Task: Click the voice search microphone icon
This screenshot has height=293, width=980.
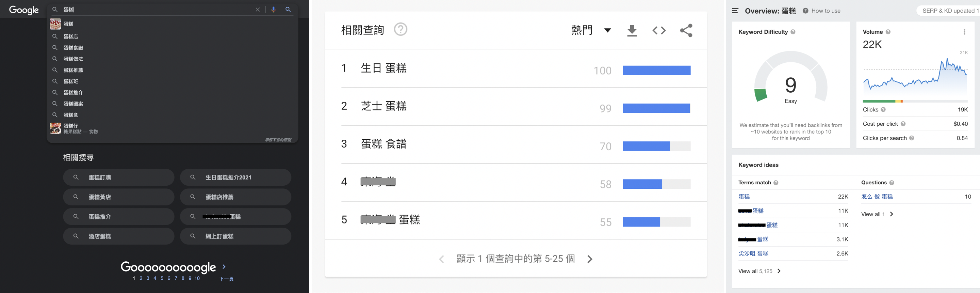Action: 273,10
